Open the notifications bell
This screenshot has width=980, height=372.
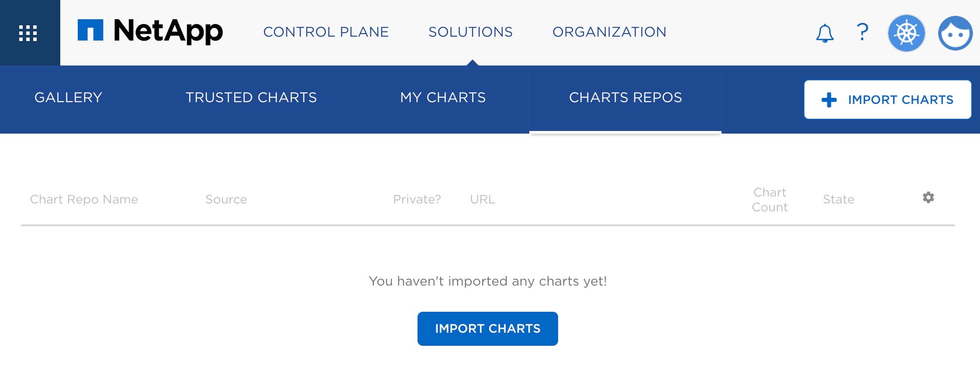click(x=825, y=33)
